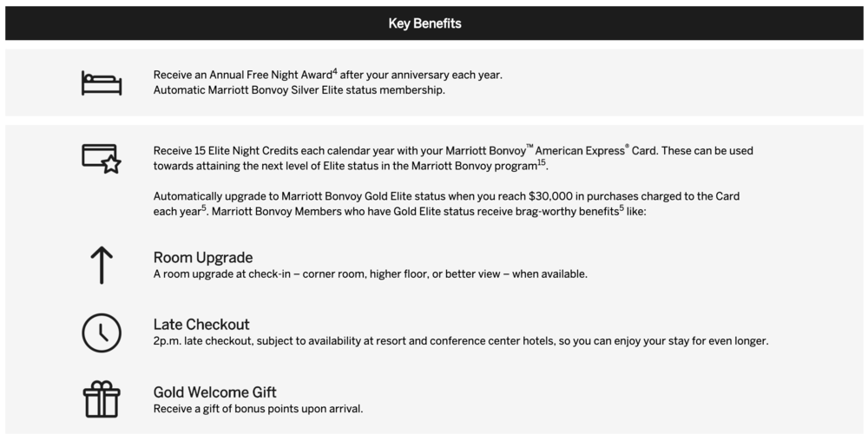Image resolution: width=868 pixels, height=441 pixels.
Task: Click the upward arrow Room Upgrade icon
Action: [102, 265]
